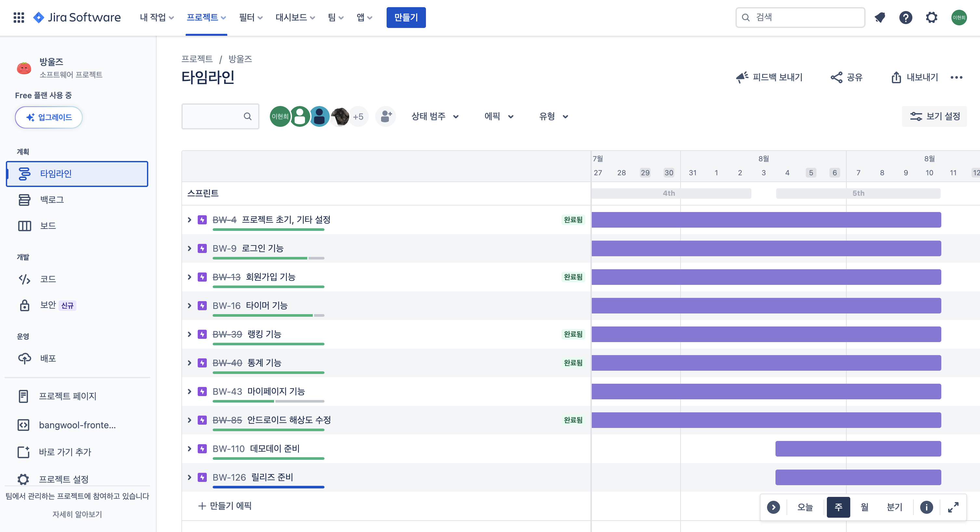Expand the BW-16 타이머 기능 epic row
980x532 pixels.
(190, 306)
